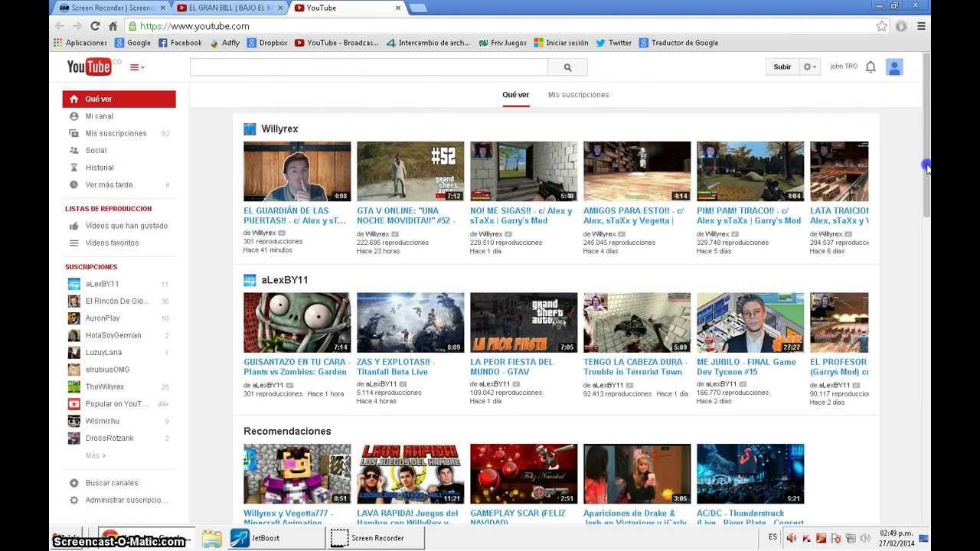Open HolaSoyGerman subscription
980x551 pixels.
point(119,335)
